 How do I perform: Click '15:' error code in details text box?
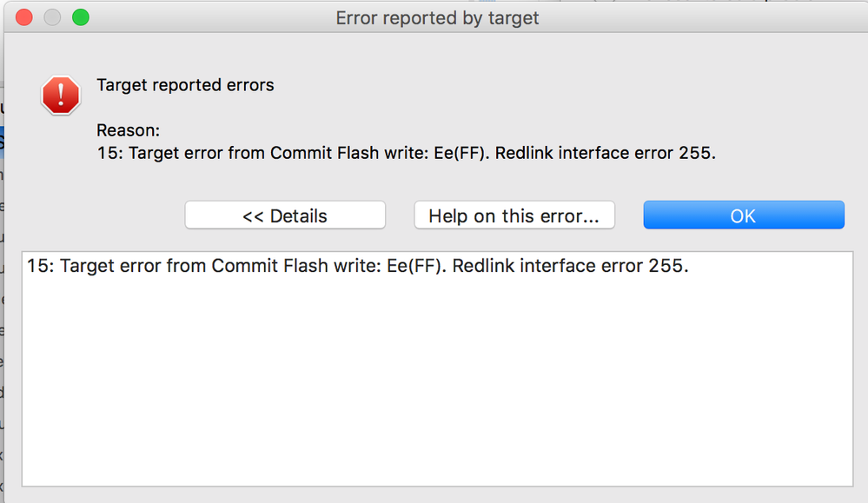(x=40, y=266)
